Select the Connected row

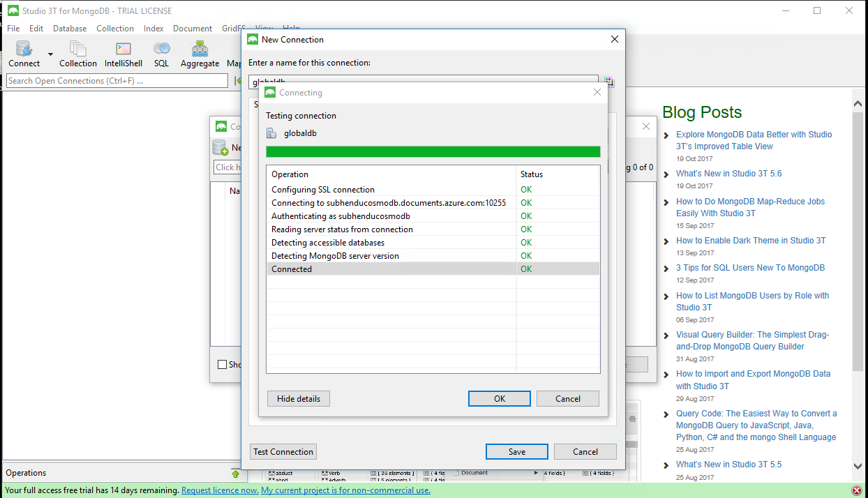point(433,269)
